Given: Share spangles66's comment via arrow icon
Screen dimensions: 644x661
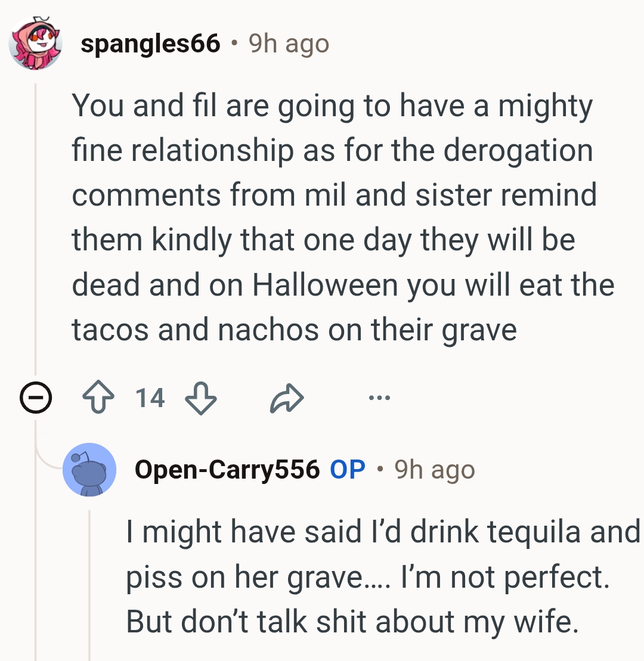Looking at the screenshot, I should (287, 398).
